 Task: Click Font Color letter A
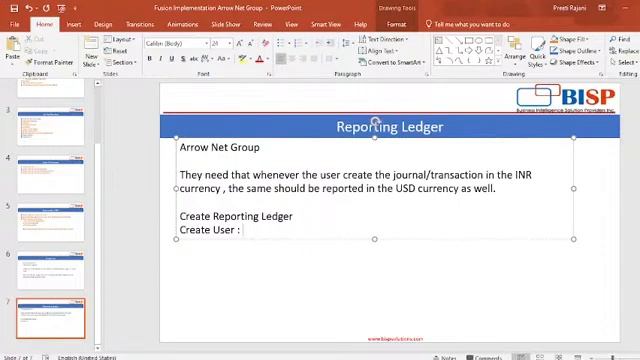click(260, 59)
